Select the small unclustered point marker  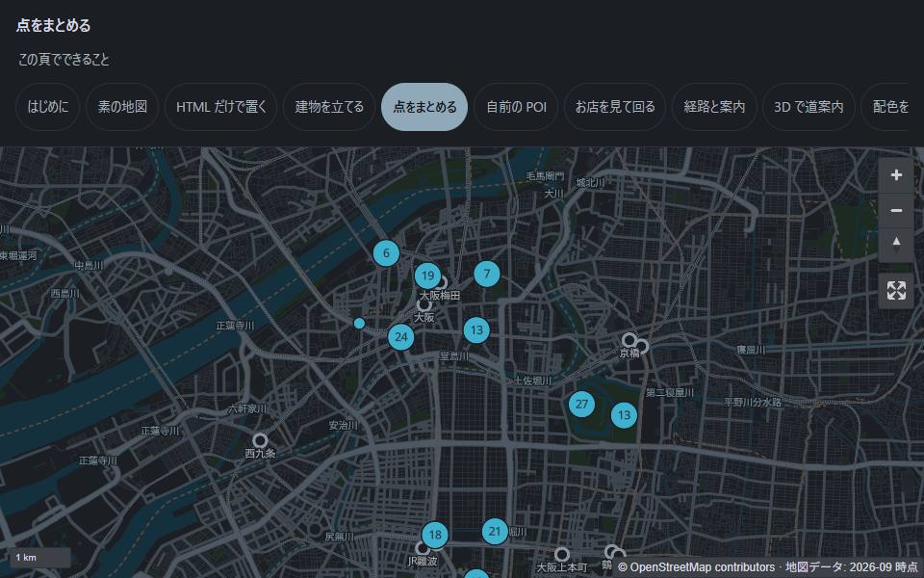tap(359, 324)
